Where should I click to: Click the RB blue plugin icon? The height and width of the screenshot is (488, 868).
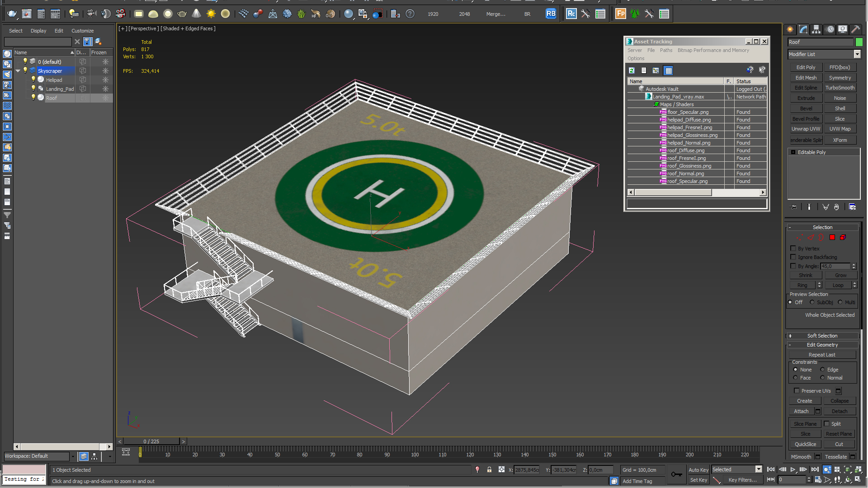tap(551, 14)
